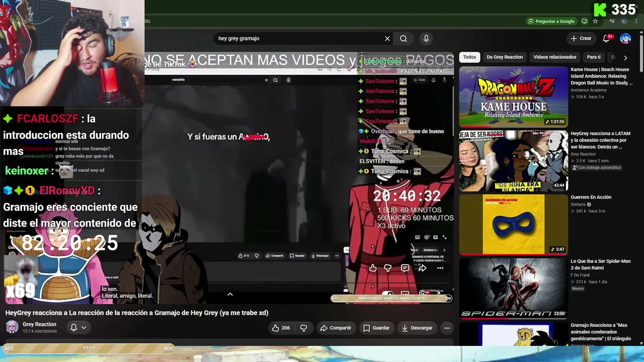Bookmark this page with the star icon

coord(596,21)
